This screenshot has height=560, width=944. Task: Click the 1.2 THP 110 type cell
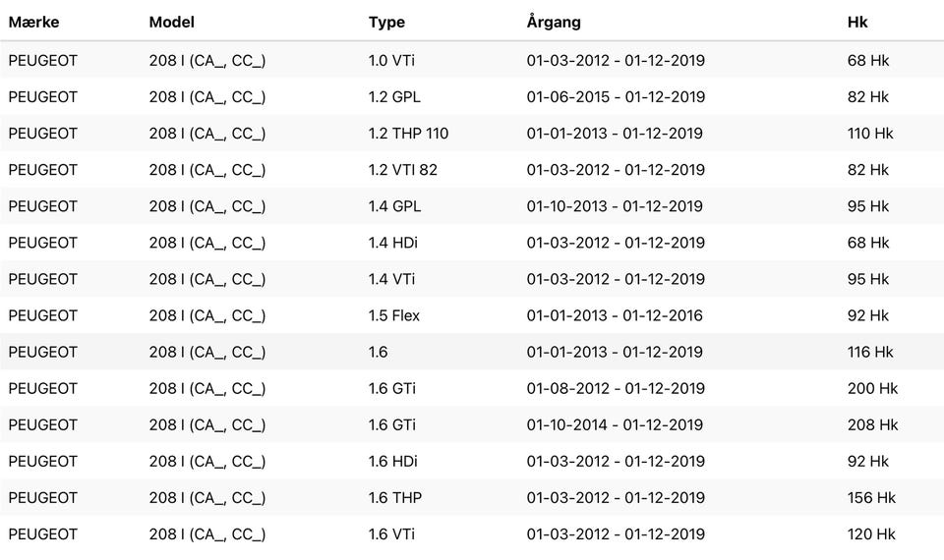point(408,134)
